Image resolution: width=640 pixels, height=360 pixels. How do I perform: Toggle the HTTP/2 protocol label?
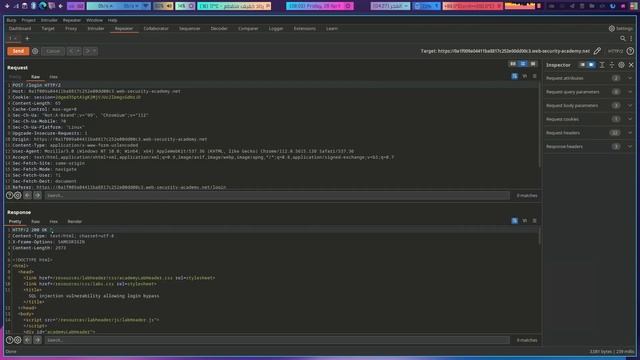click(615, 51)
